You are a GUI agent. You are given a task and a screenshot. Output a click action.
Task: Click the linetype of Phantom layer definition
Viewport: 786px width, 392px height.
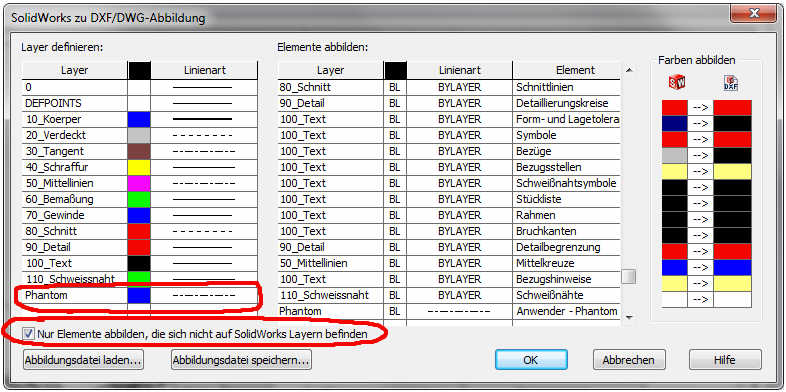click(204, 295)
